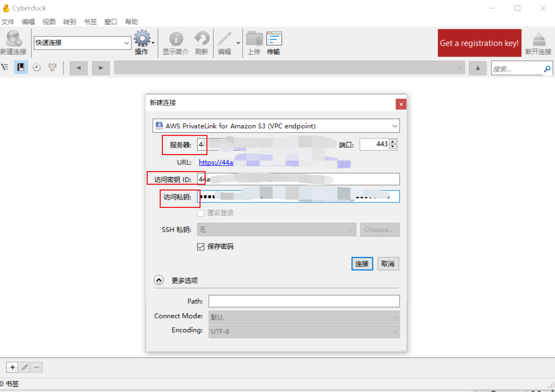This screenshot has width=555, height=392.
Task: Click Get a registration key! button
Action: (479, 43)
